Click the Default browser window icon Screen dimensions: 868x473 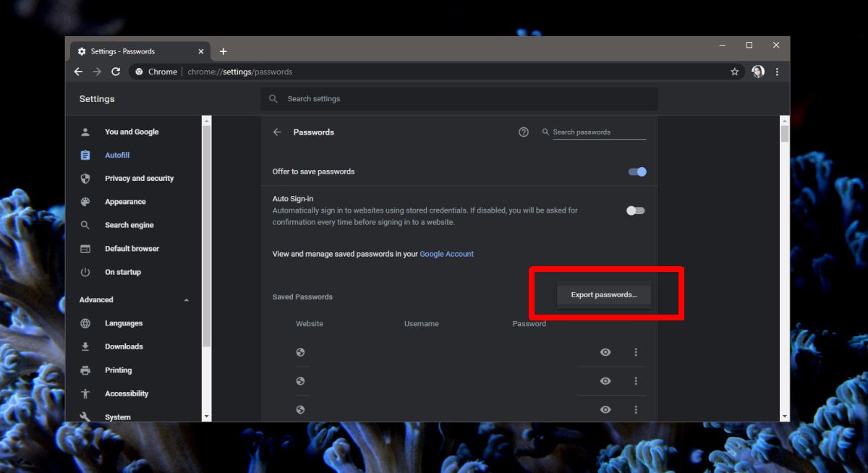click(x=85, y=248)
